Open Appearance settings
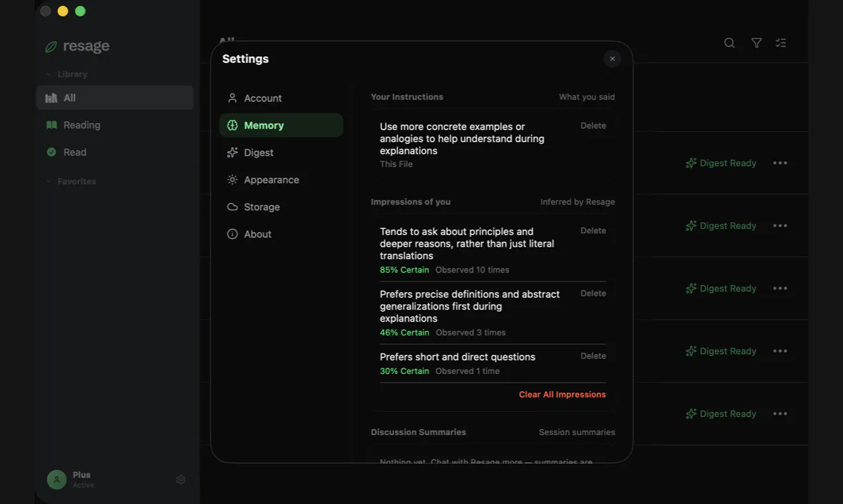 281,180
